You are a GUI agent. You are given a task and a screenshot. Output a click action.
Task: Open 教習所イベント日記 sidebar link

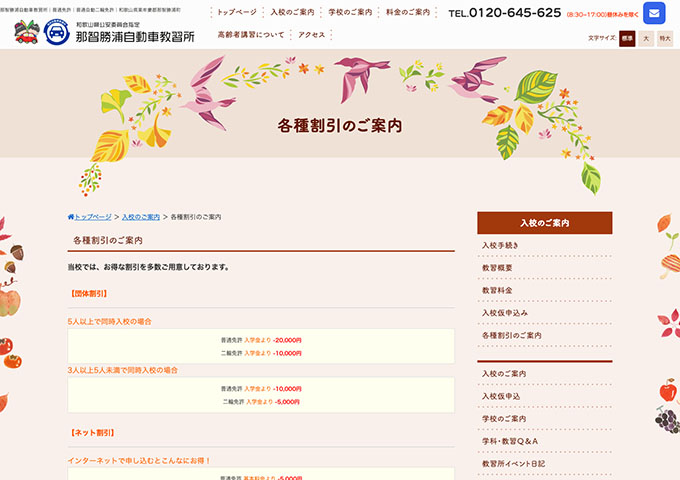(514, 464)
